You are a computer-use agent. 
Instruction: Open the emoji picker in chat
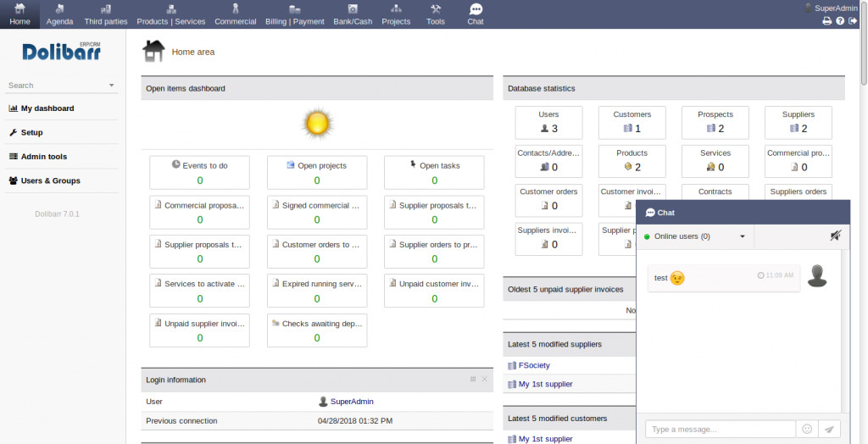point(808,430)
